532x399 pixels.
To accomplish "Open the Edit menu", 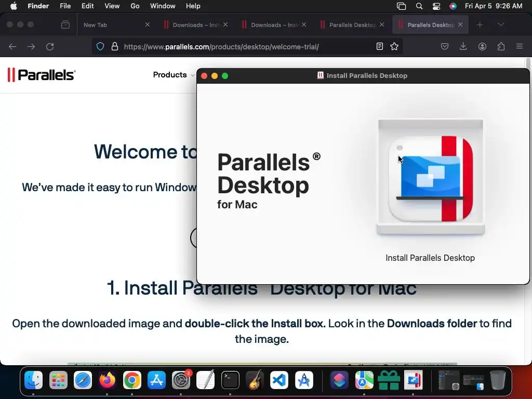I will coord(87,6).
